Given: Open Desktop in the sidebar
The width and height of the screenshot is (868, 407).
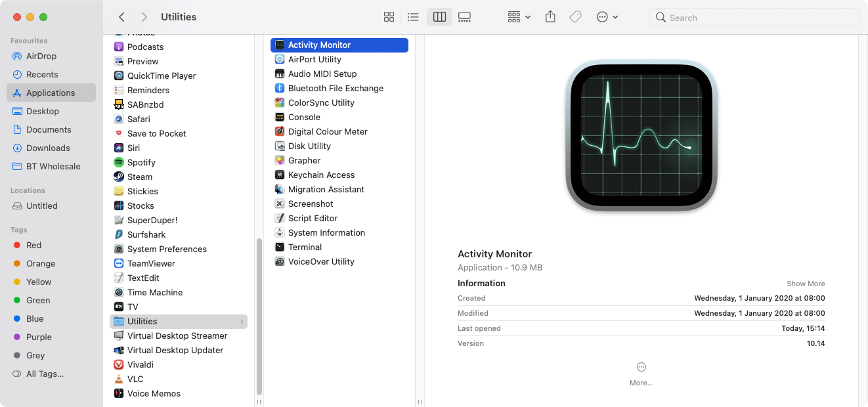Looking at the screenshot, I should point(51,111).
